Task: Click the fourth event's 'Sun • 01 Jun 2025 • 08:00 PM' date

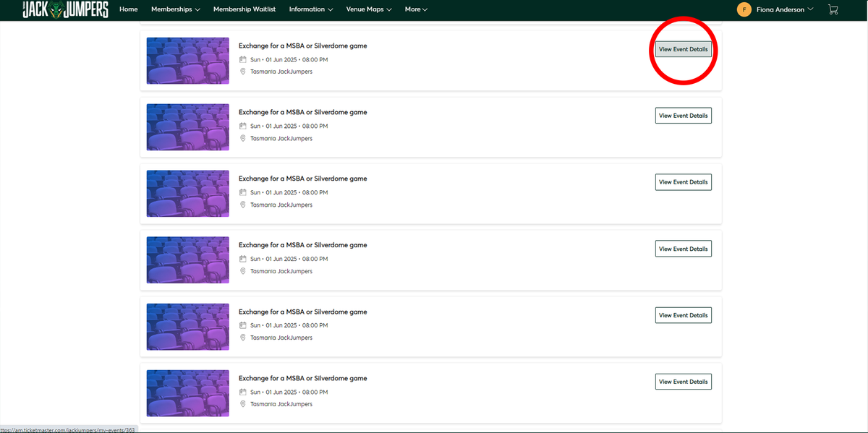Action: [x=289, y=259]
